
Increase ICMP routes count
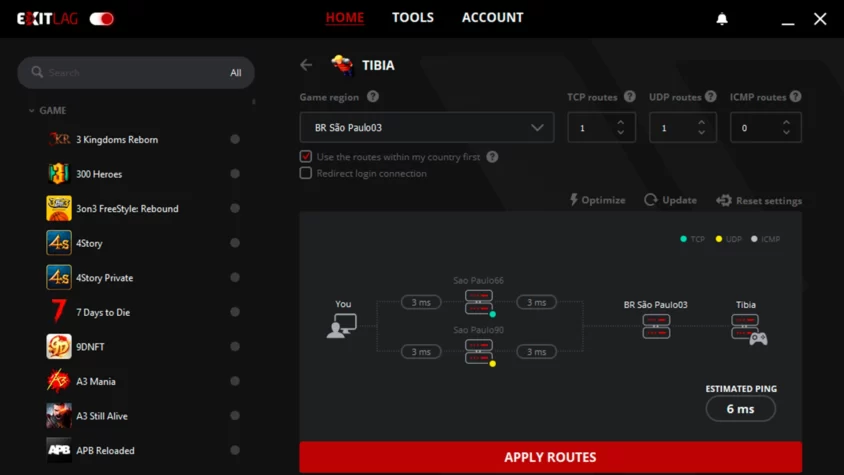pyautogui.click(x=786, y=123)
